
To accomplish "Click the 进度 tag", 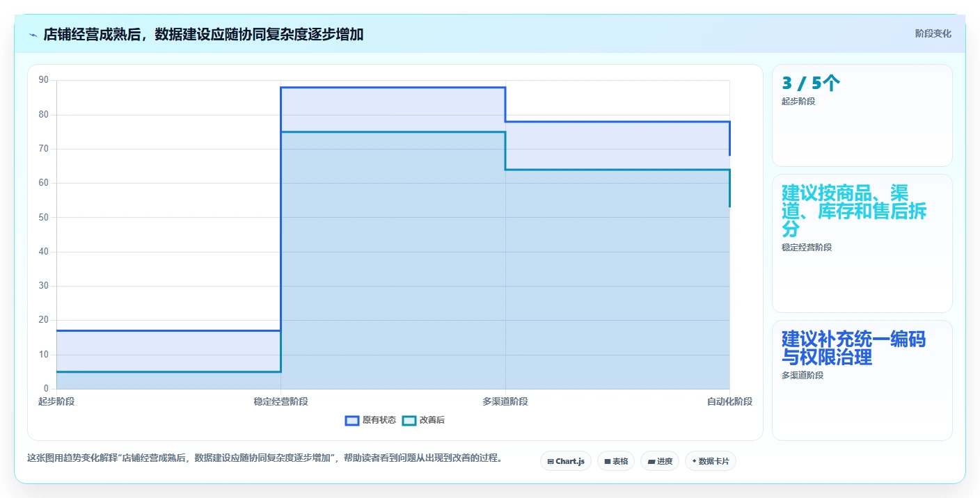I will [660, 461].
